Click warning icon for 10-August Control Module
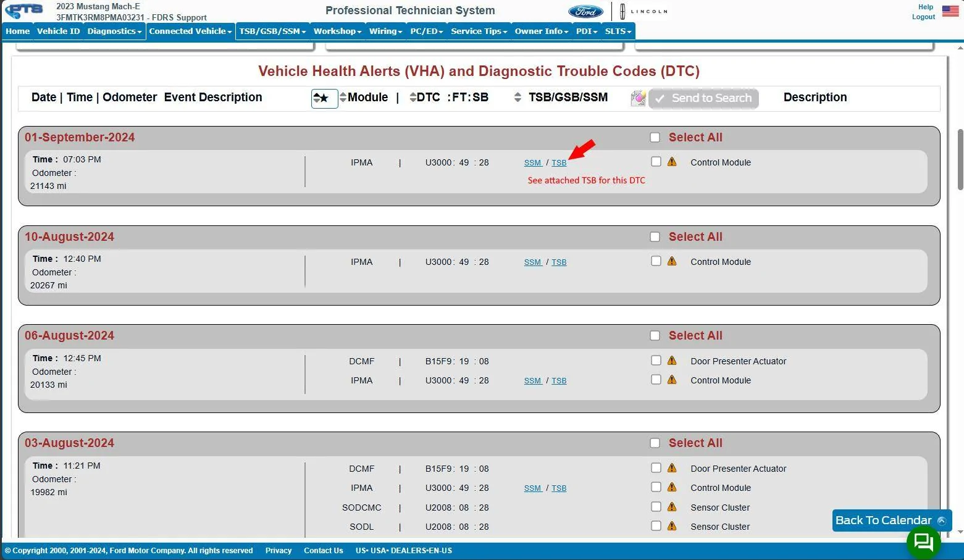Screen dimensions: 964x560 click(x=672, y=261)
